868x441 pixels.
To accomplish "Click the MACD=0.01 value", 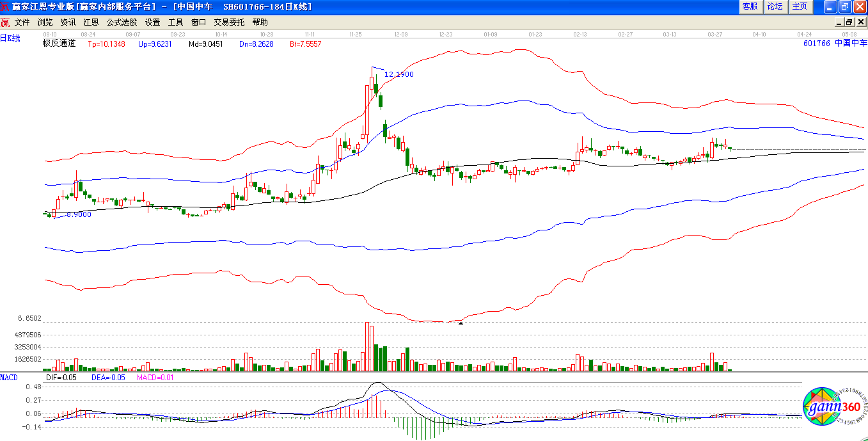I will pos(155,378).
